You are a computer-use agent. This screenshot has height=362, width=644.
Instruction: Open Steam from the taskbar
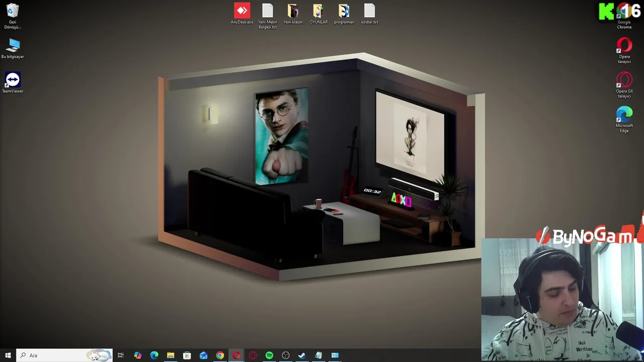point(302,355)
